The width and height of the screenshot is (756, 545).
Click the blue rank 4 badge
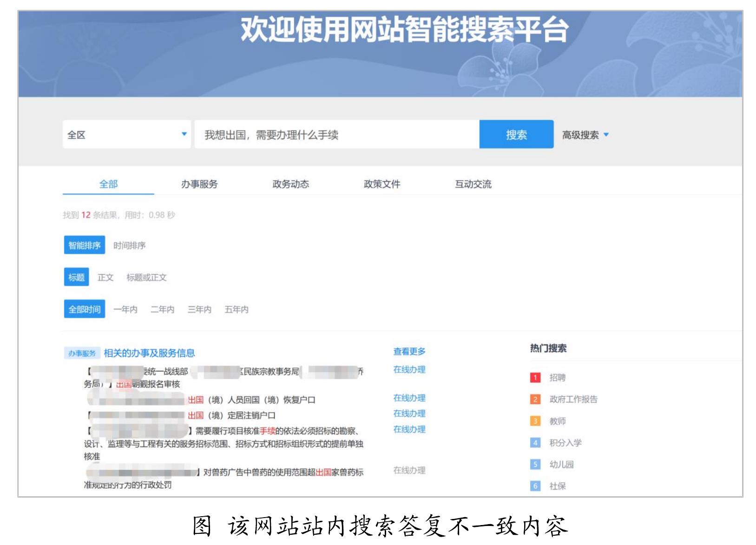[535, 443]
